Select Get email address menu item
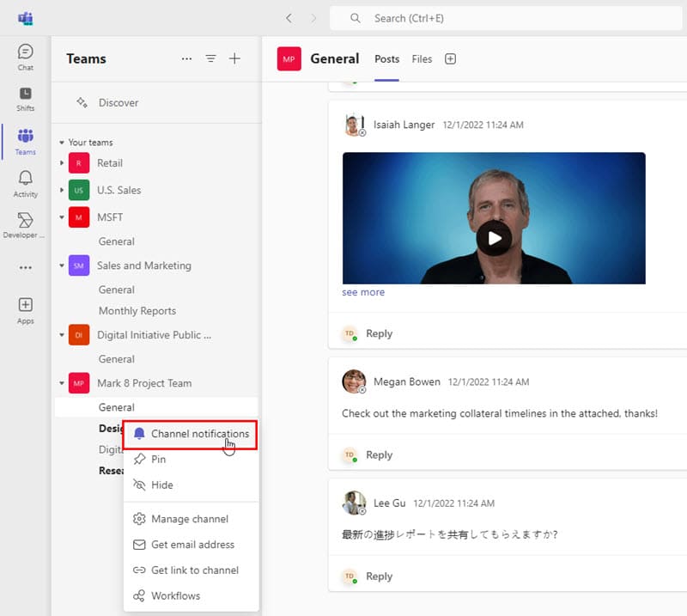The height and width of the screenshot is (616, 687). 191,545
